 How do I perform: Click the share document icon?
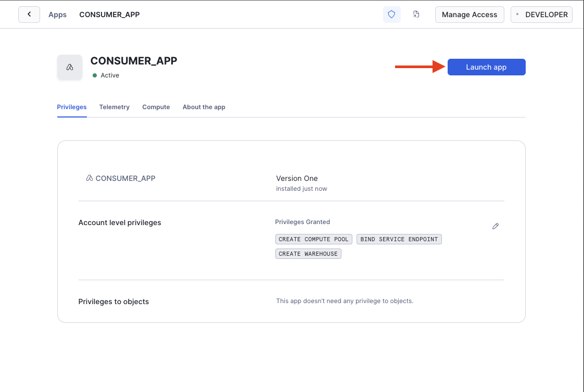[416, 15]
